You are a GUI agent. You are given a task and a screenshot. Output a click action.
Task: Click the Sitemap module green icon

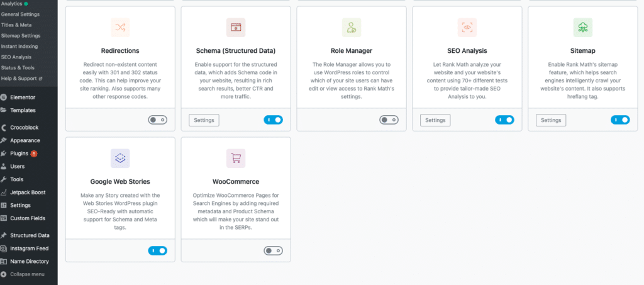(x=583, y=28)
